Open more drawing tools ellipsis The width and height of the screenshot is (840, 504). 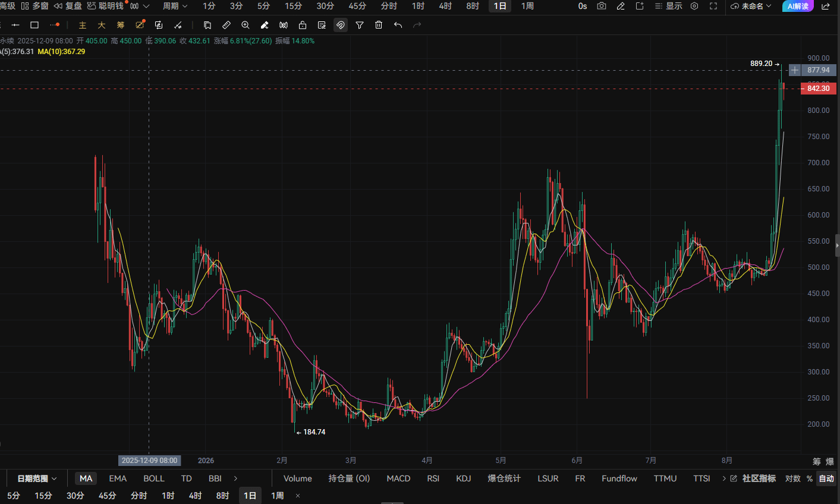(55, 25)
